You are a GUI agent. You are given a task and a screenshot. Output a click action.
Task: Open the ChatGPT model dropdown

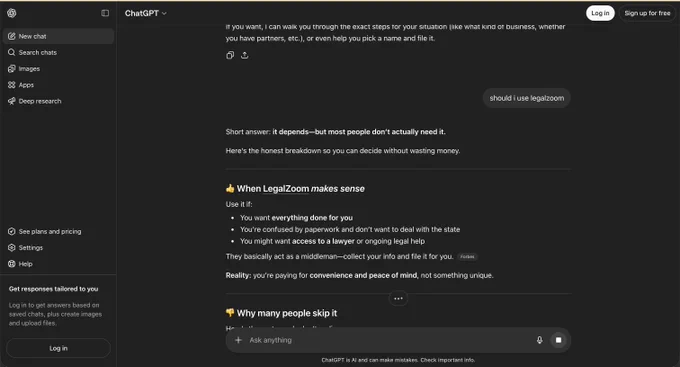pyautogui.click(x=146, y=13)
